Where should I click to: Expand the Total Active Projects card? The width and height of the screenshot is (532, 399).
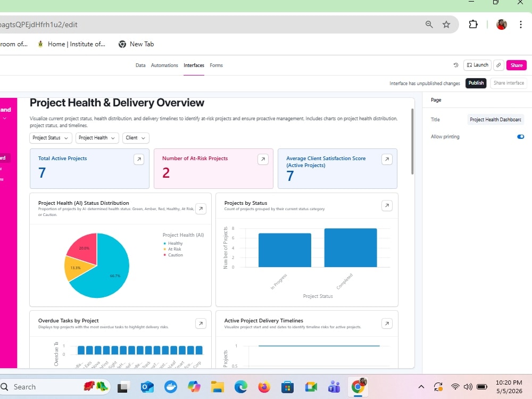coord(139,159)
